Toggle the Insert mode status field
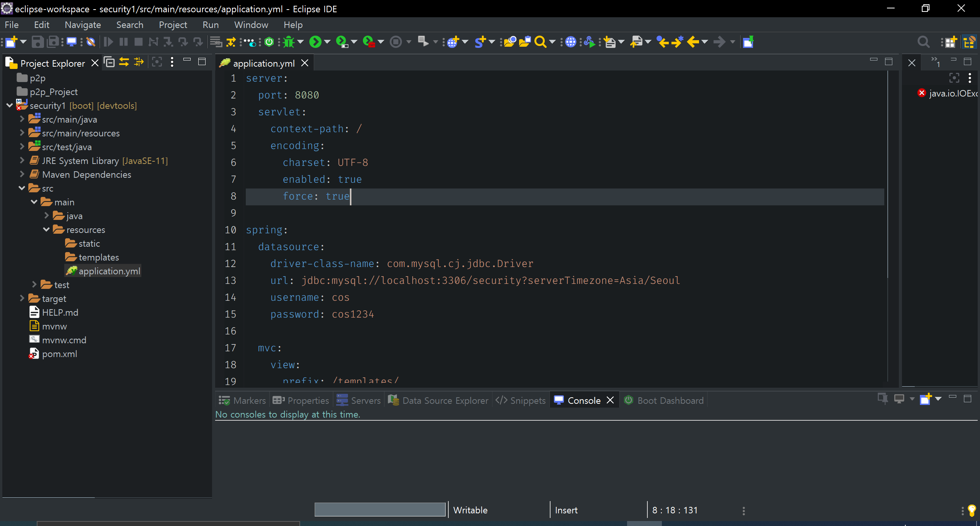The width and height of the screenshot is (980, 526). tap(566, 510)
